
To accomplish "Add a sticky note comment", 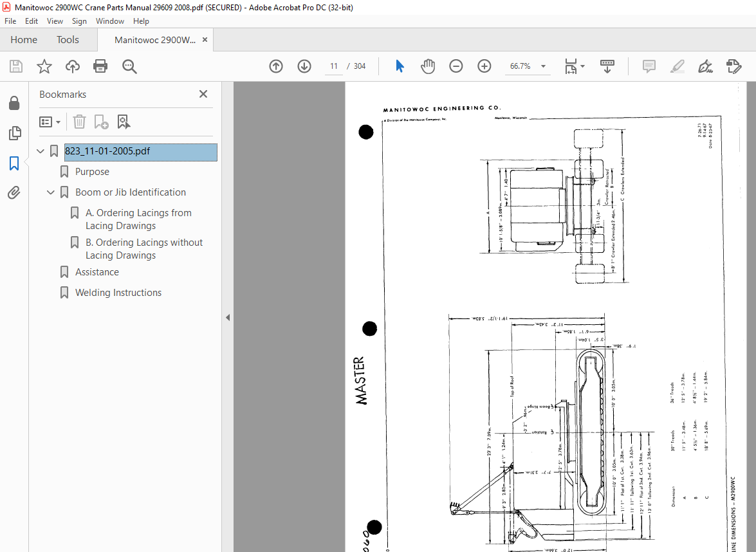I will (649, 66).
